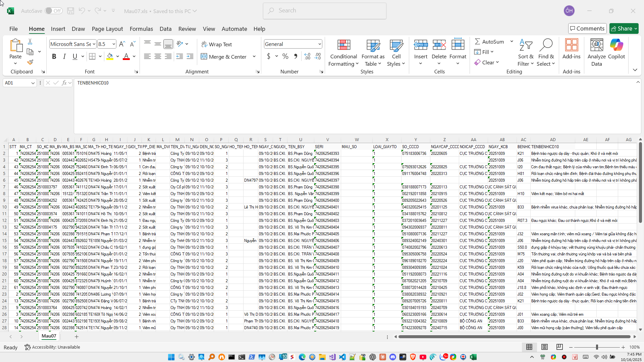Click the Format Painter icon
Viewport: 644px width, 362px height.
30,62
